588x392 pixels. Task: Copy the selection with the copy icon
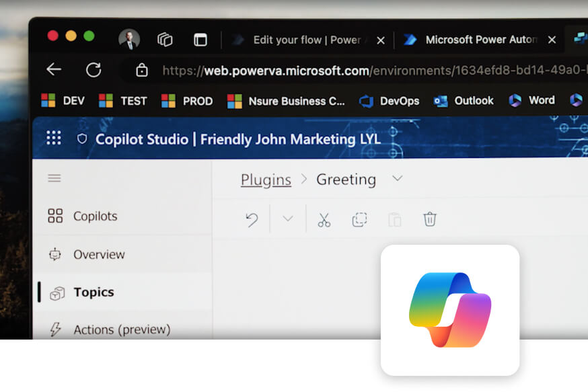click(359, 220)
